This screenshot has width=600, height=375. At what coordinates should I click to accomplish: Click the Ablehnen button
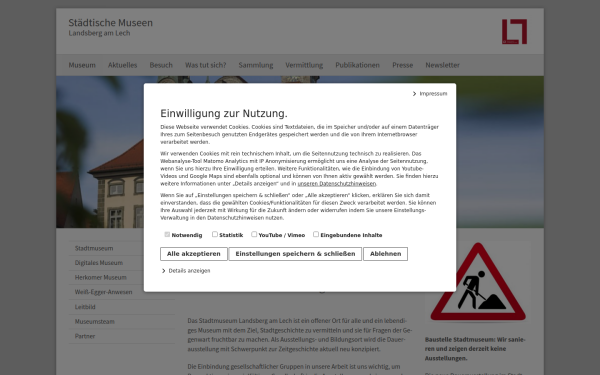point(385,254)
